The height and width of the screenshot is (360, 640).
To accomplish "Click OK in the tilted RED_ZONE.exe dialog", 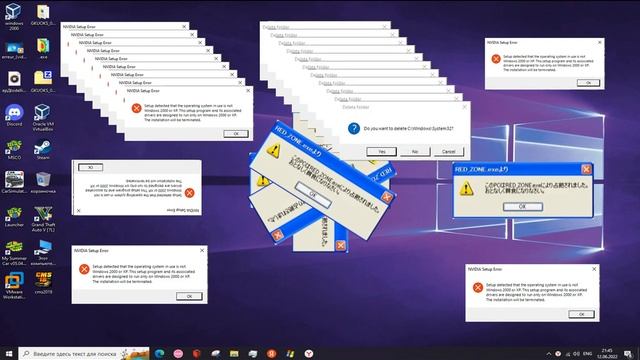I will [313, 195].
